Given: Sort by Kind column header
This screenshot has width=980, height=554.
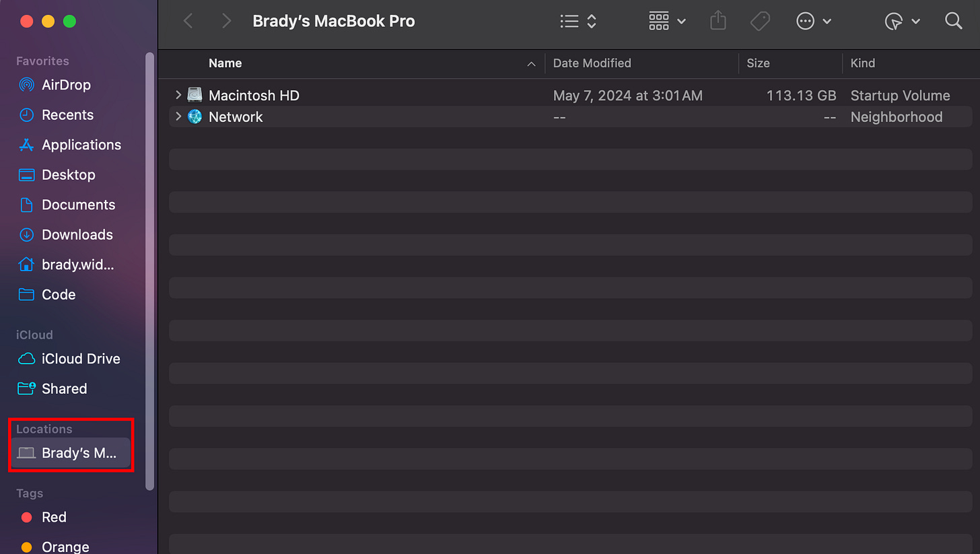Looking at the screenshot, I should (862, 63).
